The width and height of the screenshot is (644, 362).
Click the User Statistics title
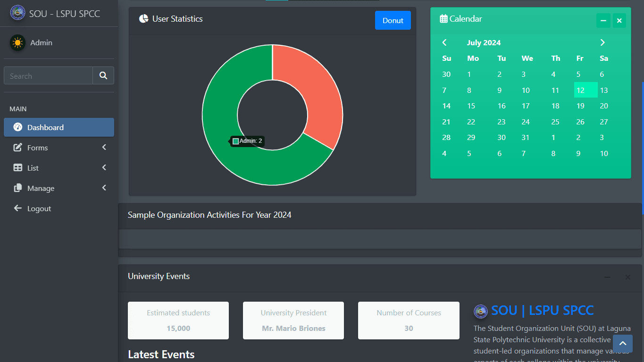tap(177, 19)
